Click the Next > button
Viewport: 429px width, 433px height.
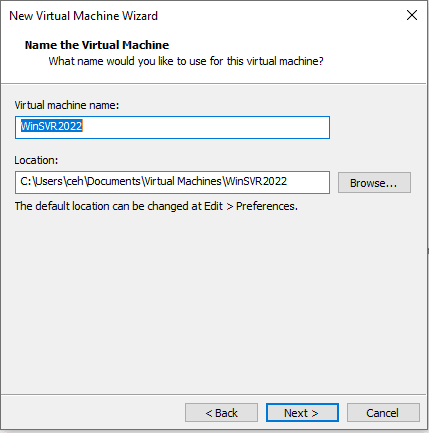pyautogui.click(x=302, y=413)
